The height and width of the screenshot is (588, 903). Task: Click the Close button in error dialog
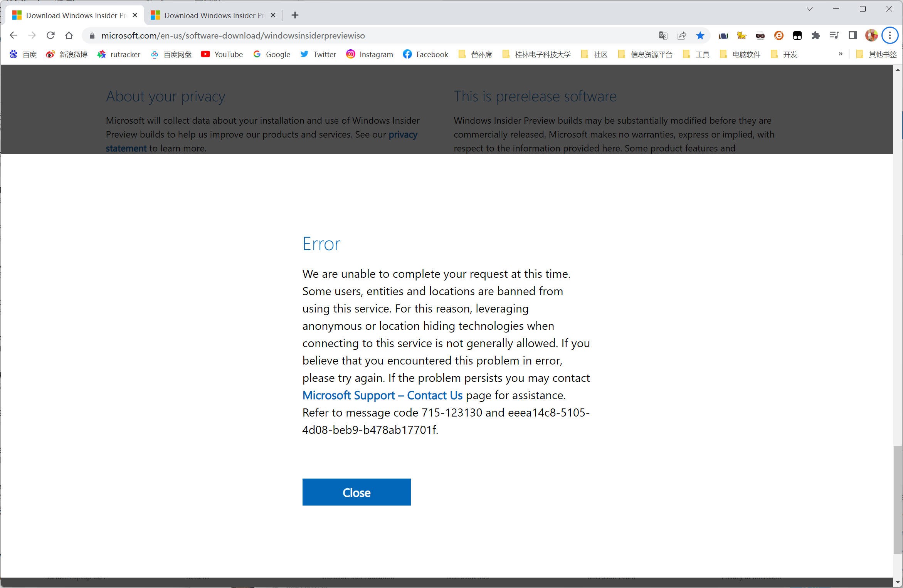click(356, 492)
